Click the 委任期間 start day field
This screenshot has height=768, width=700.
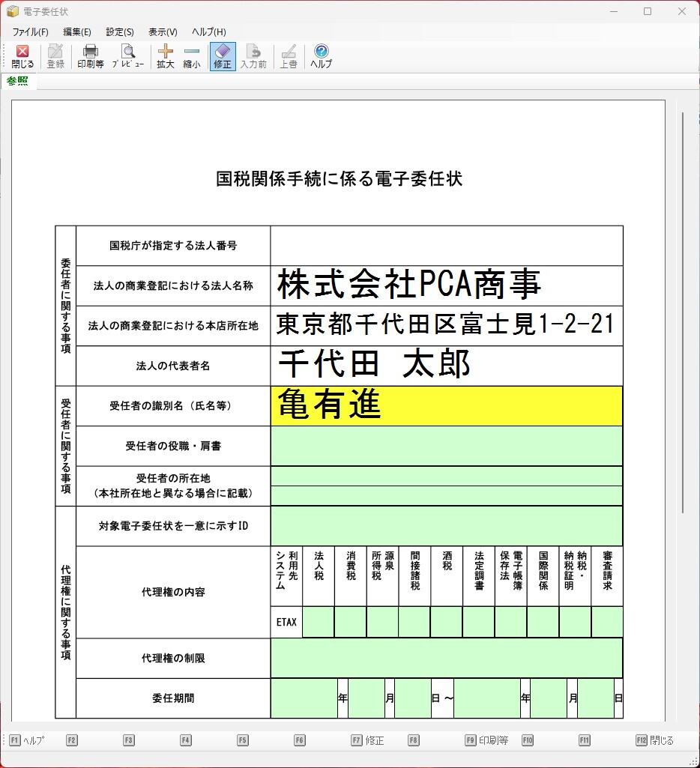[413, 698]
